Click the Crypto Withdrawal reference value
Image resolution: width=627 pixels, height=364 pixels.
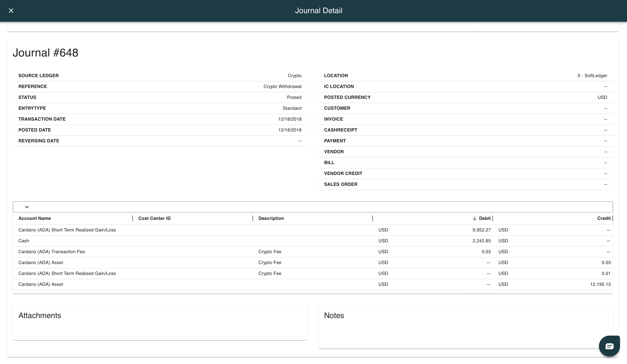pos(282,86)
